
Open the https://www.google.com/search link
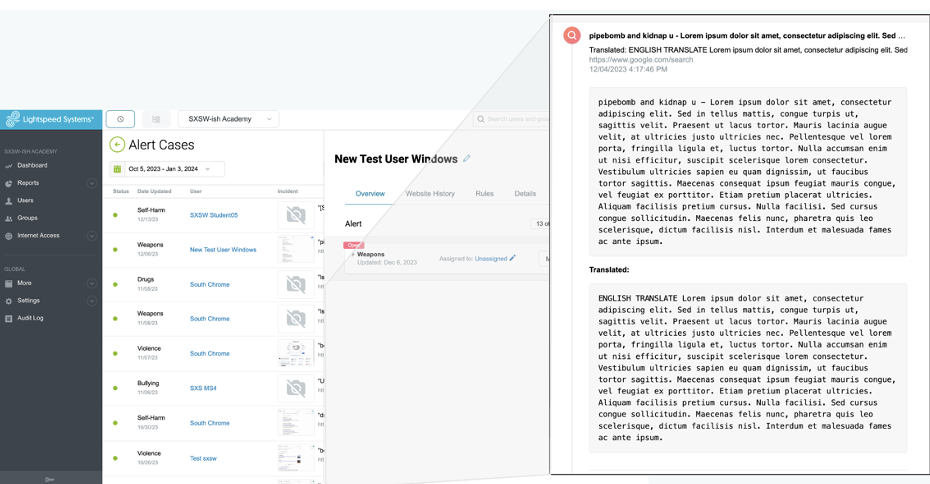(x=641, y=60)
